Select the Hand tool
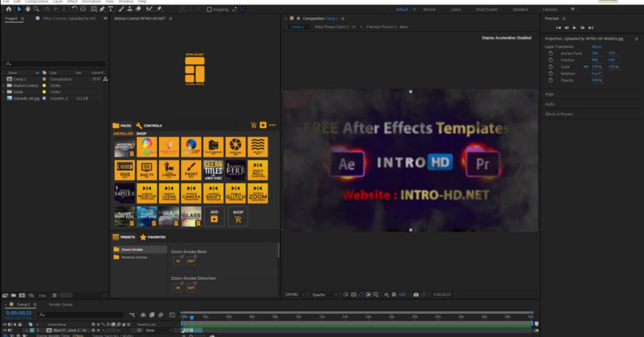The width and height of the screenshot is (644, 337). 28,9
